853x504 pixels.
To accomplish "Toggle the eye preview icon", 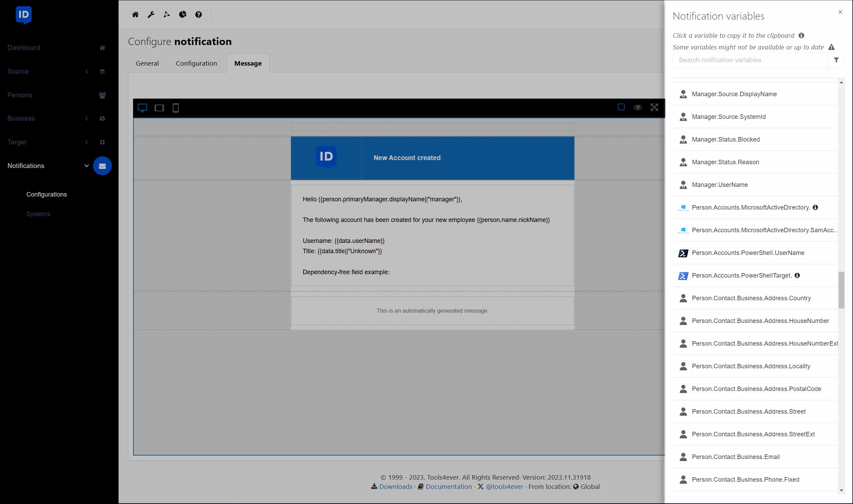I will [x=638, y=108].
